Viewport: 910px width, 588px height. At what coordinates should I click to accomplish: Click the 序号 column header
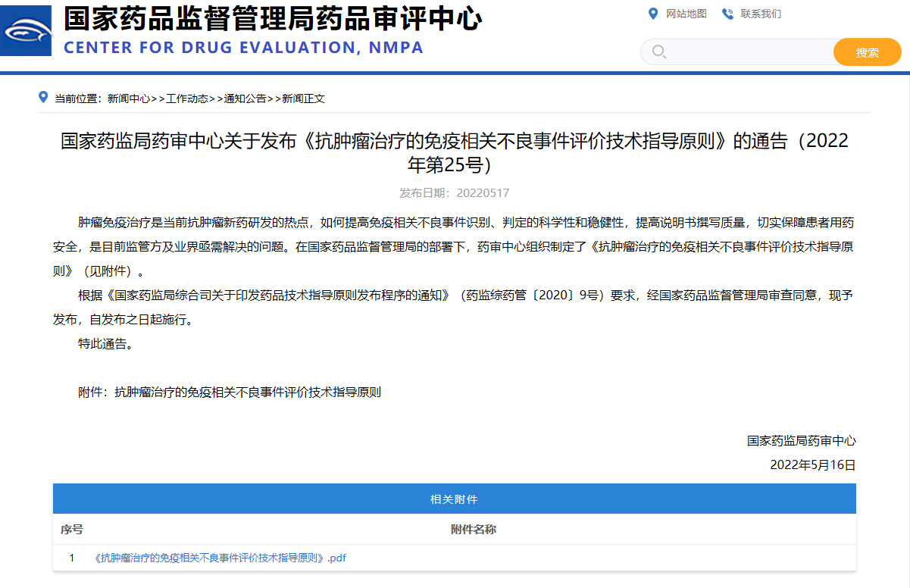tap(72, 530)
